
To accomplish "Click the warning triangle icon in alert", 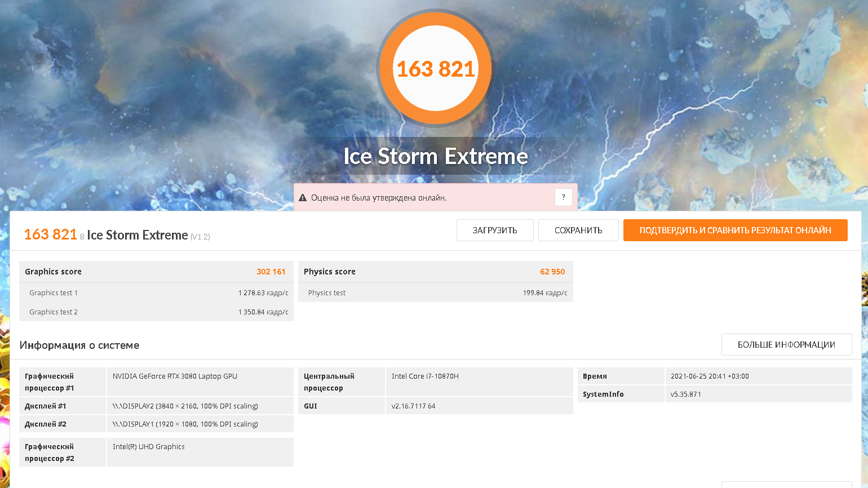I will 303,198.
